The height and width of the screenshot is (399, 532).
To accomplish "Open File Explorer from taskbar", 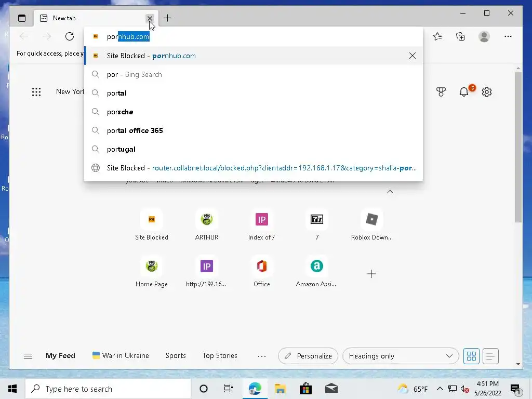I will tap(280, 389).
